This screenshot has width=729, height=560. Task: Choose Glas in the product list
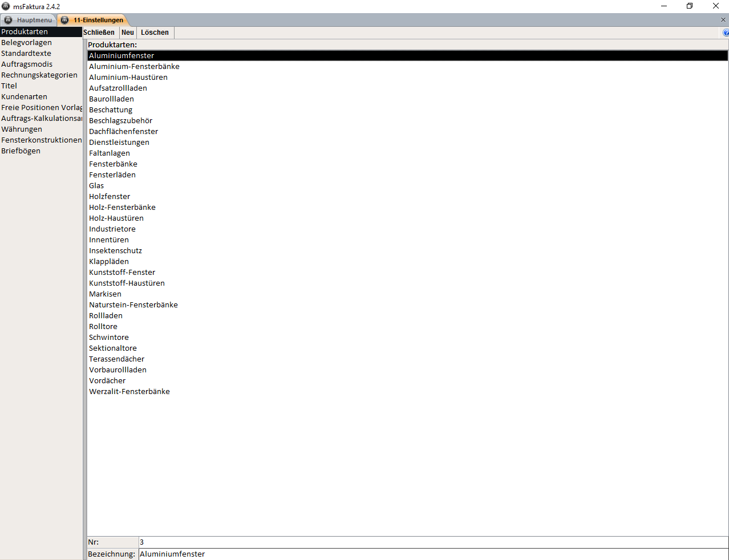pyautogui.click(x=408, y=186)
